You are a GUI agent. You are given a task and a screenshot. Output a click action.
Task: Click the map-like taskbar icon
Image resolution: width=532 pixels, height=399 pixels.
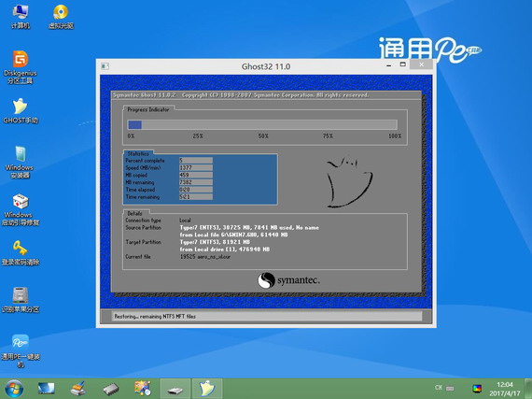143,389
